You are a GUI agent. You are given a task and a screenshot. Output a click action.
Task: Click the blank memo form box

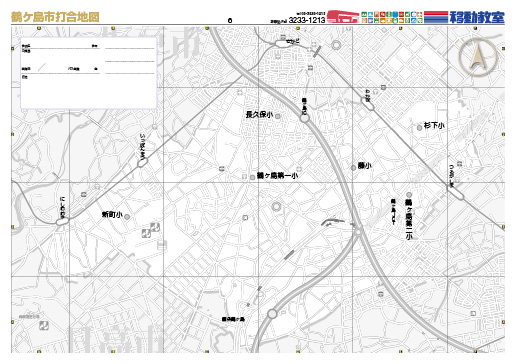pos(89,73)
